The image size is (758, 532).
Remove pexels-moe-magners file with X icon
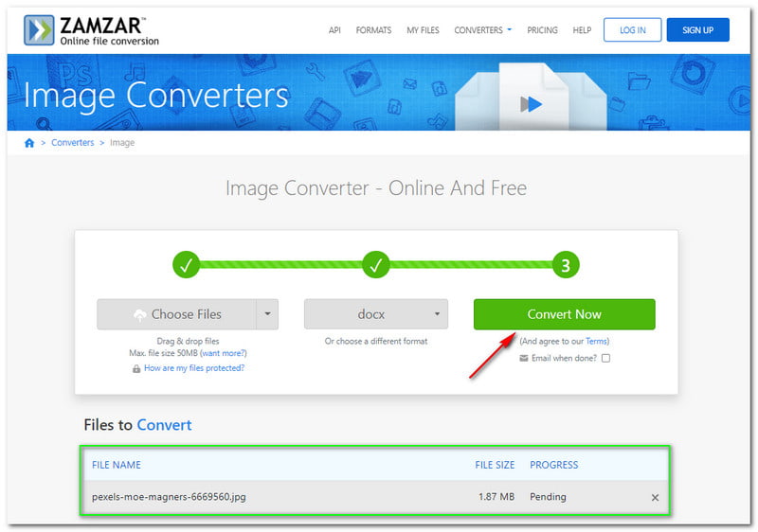(x=655, y=497)
